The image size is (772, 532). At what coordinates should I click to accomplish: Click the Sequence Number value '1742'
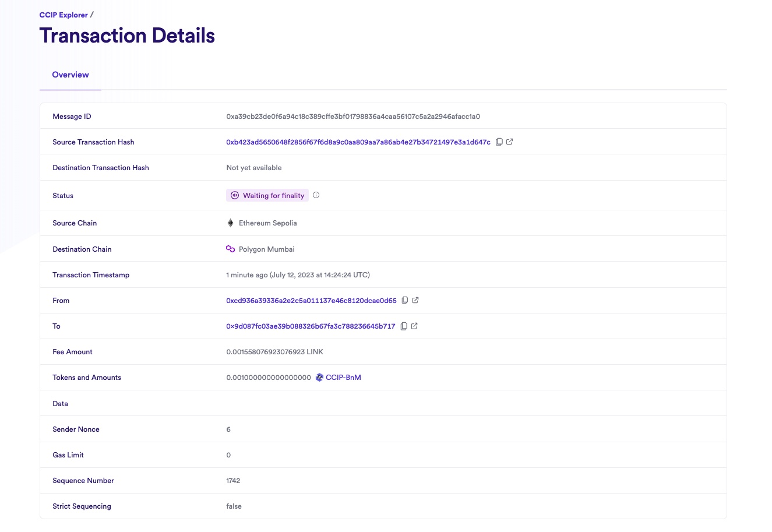coord(233,480)
